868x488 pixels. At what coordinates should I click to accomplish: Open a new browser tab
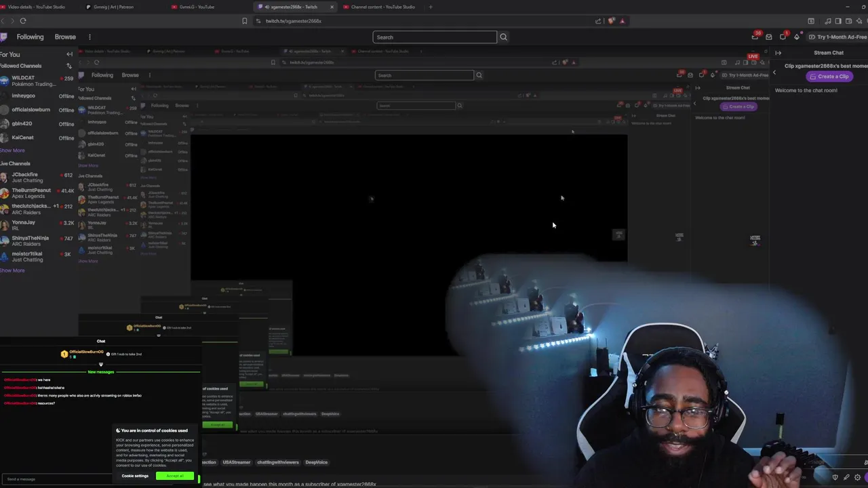[x=431, y=7]
